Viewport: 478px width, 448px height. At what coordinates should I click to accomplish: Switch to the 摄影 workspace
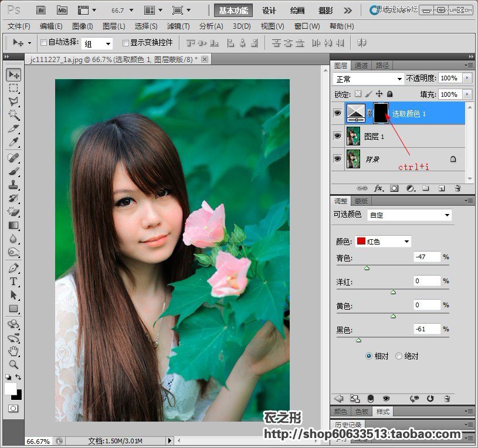(x=326, y=11)
